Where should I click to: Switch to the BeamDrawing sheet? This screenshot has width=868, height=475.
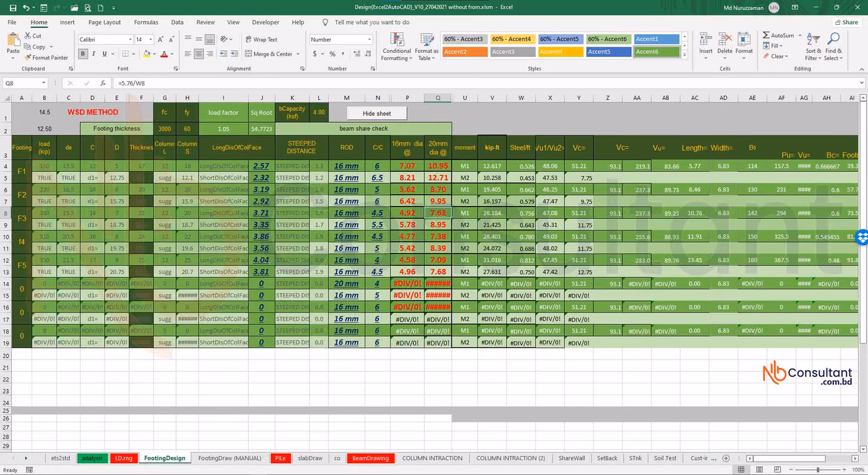tap(370, 458)
